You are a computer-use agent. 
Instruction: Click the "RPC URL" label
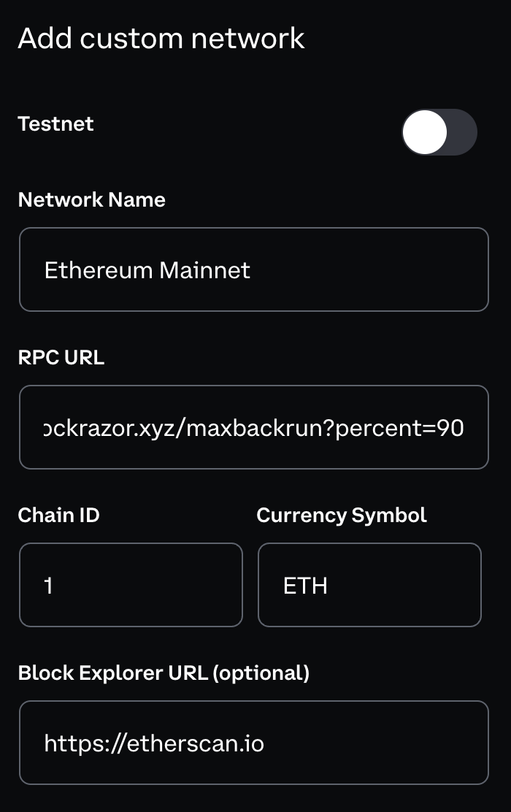pos(61,358)
